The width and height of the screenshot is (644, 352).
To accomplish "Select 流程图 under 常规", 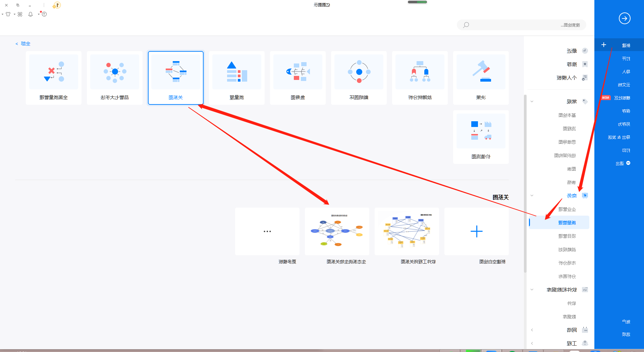I will tap(569, 129).
